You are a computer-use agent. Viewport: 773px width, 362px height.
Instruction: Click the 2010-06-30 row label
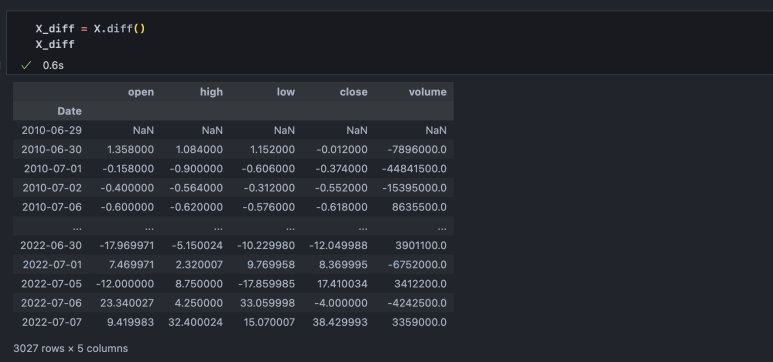click(x=52, y=149)
